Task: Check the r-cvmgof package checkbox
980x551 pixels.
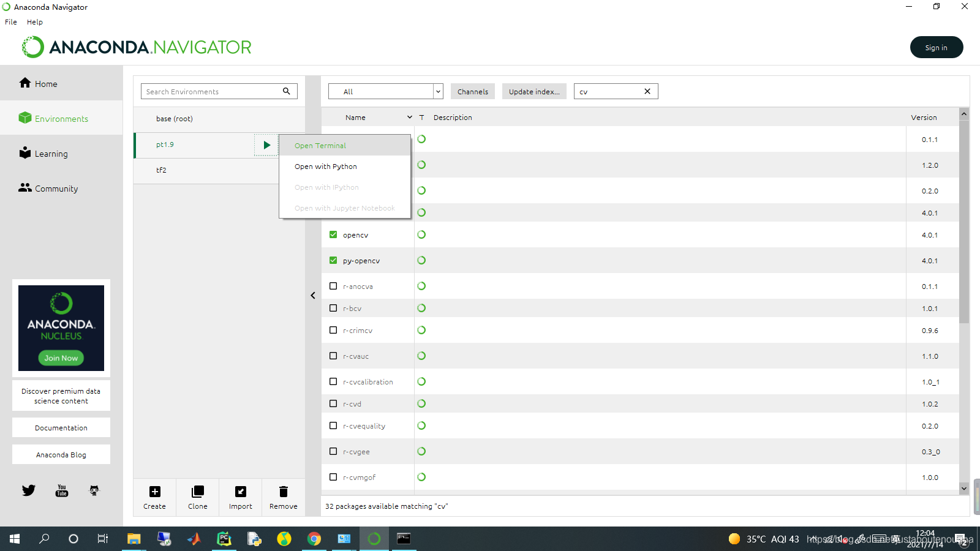Action: 333,477
